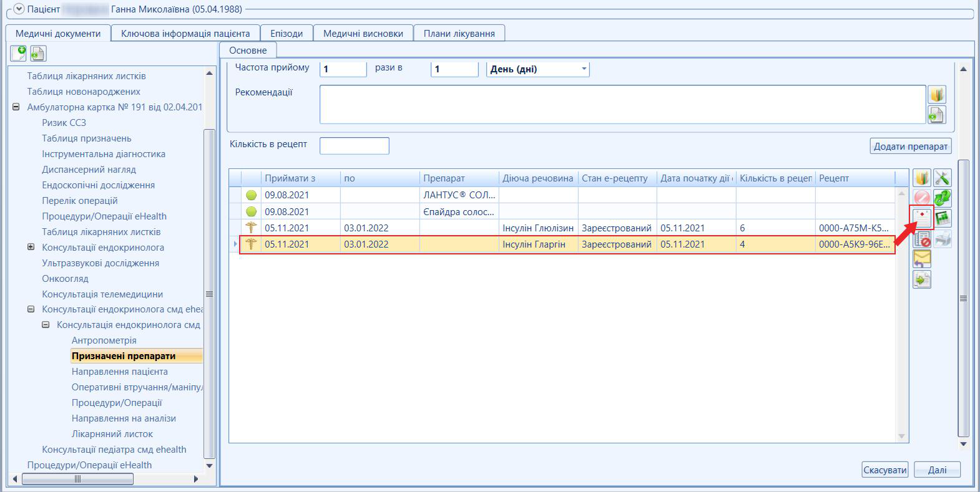Click caduceus icon in Інсулін Гларгін row
This screenshot has height=492, width=980.
tap(251, 244)
